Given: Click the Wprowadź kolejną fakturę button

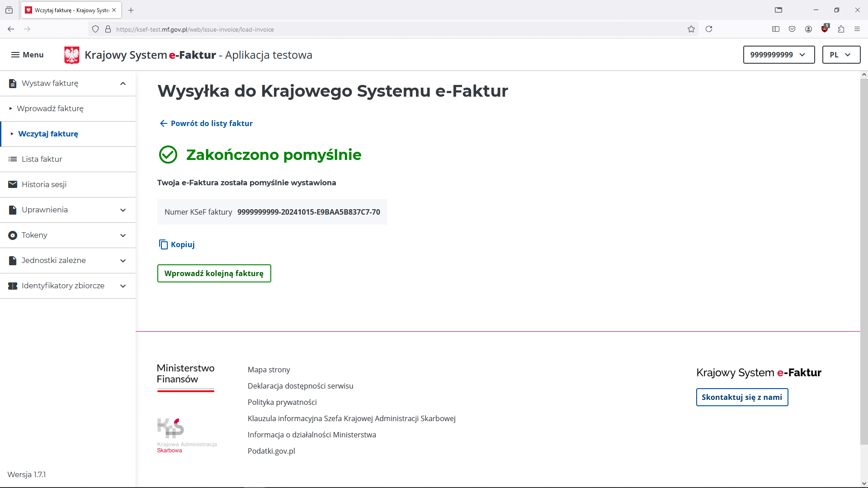Looking at the screenshot, I should [214, 273].
